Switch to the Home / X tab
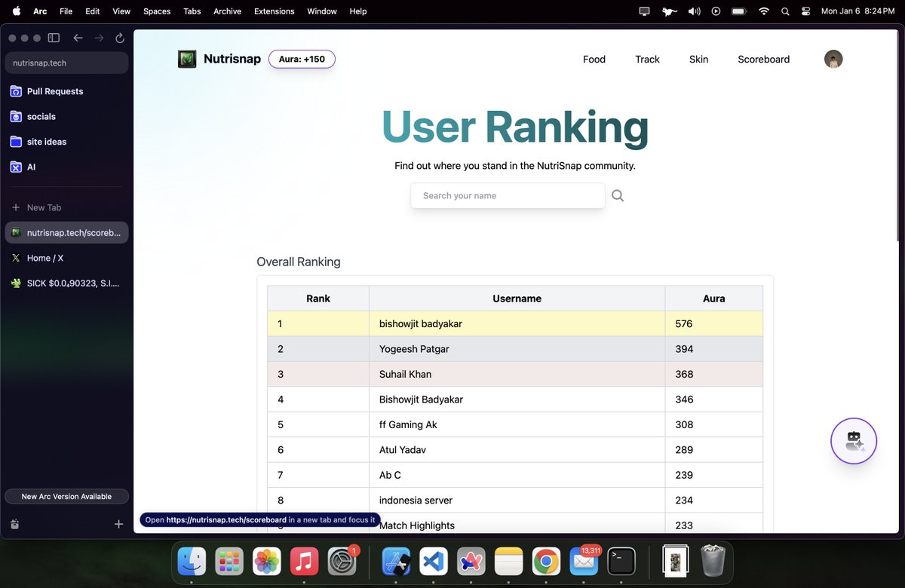Viewport: 905px width, 588px height. pos(66,258)
